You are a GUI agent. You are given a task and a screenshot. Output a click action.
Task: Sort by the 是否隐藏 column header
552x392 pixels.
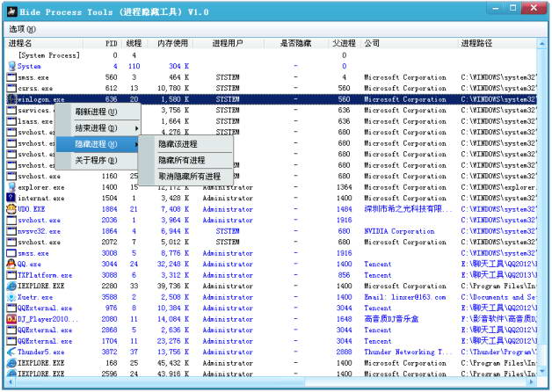tap(295, 43)
